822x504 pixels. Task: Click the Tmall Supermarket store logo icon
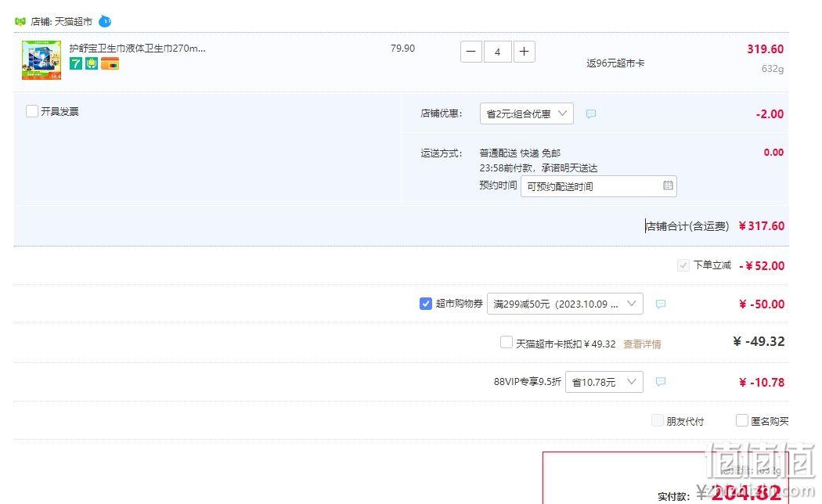click(20, 21)
